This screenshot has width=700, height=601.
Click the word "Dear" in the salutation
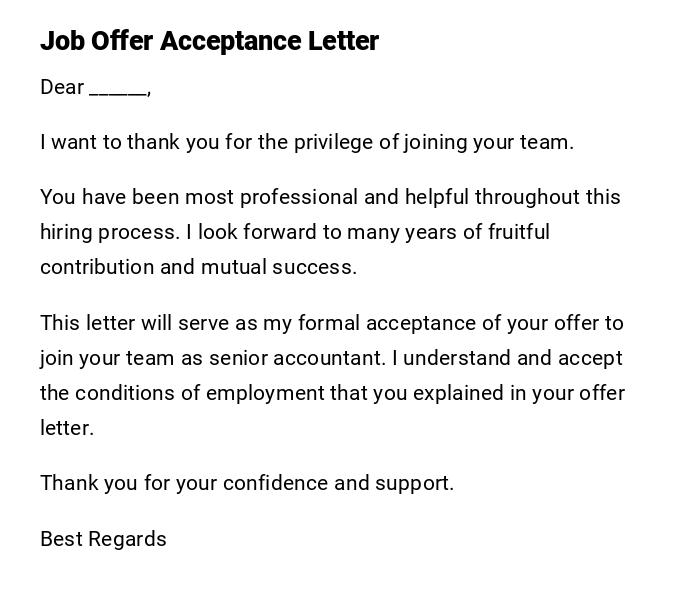[62, 88]
